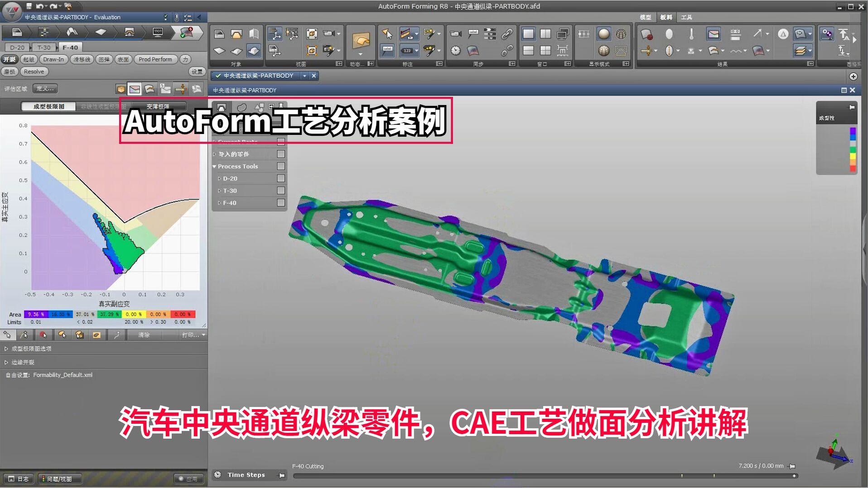Screen dimensions: 868x488
Task: Open the dynamic section orange surface icon
Action: pyautogui.click(x=361, y=42)
